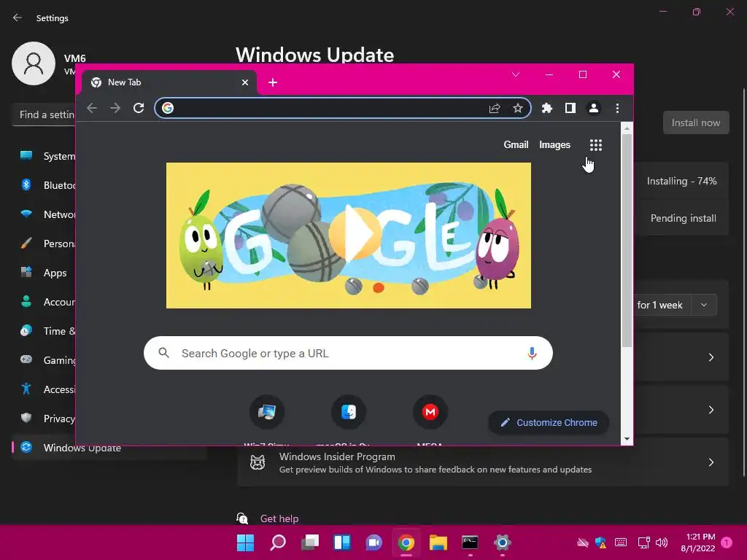The height and width of the screenshot is (560, 747).
Task: Open a new tab with plus button
Action: 273,82
